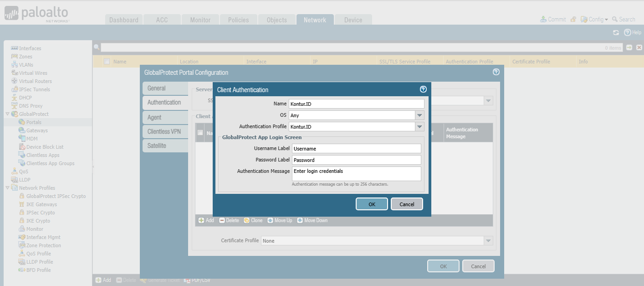Switch to the Device tab
The height and width of the screenshot is (286, 644).
point(353,20)
